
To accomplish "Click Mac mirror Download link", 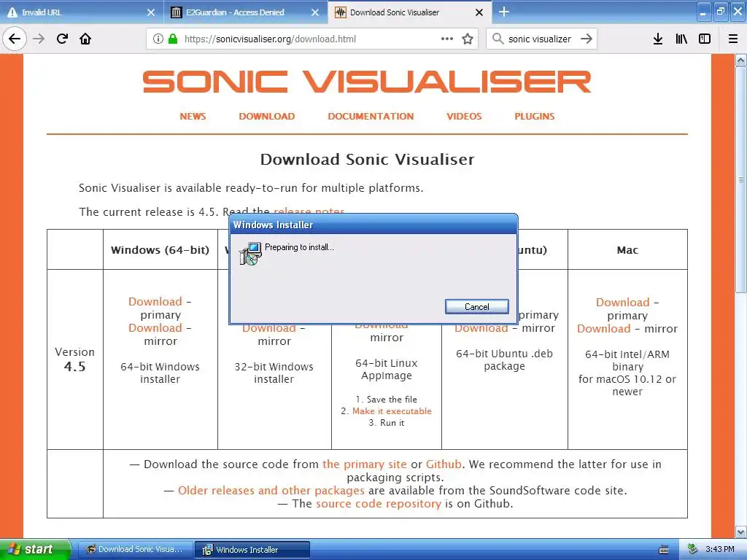I will point(603,329).
